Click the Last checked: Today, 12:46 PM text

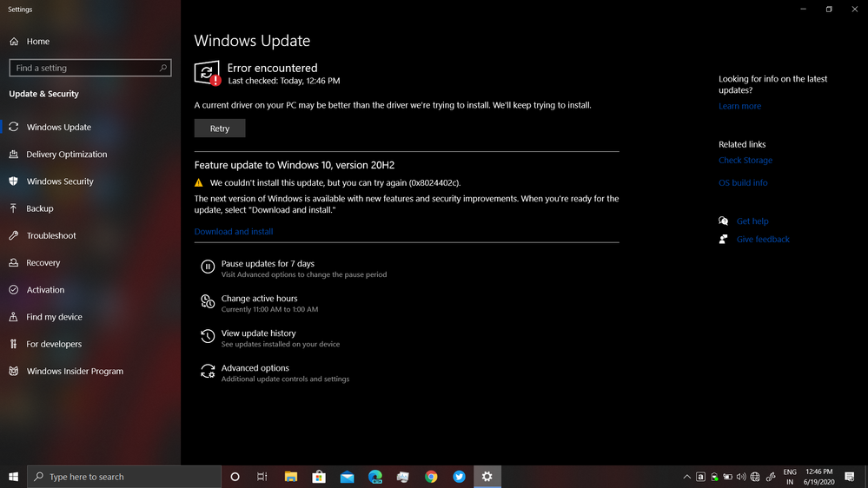[x=284, y=81]
